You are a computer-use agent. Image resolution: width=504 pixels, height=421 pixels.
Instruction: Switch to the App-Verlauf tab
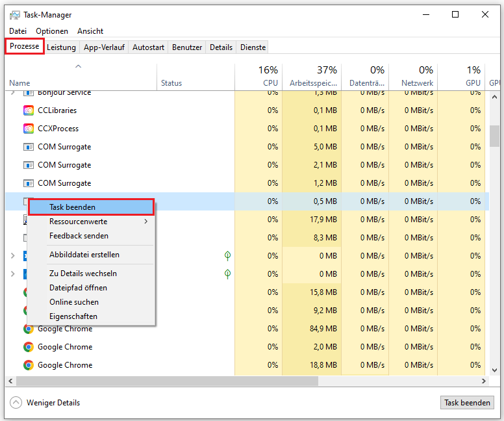(104, 47)
